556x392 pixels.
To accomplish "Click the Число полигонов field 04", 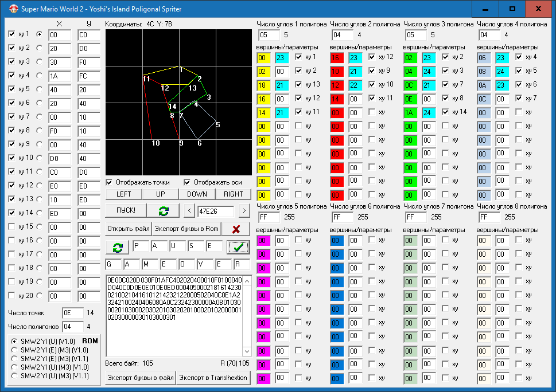I will click(x=73, y=327).
